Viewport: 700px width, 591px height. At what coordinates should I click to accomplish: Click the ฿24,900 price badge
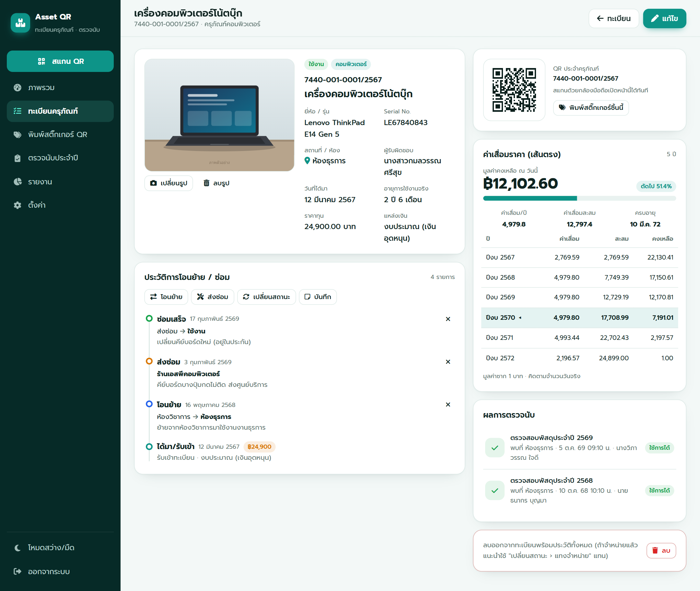(259, 447)
